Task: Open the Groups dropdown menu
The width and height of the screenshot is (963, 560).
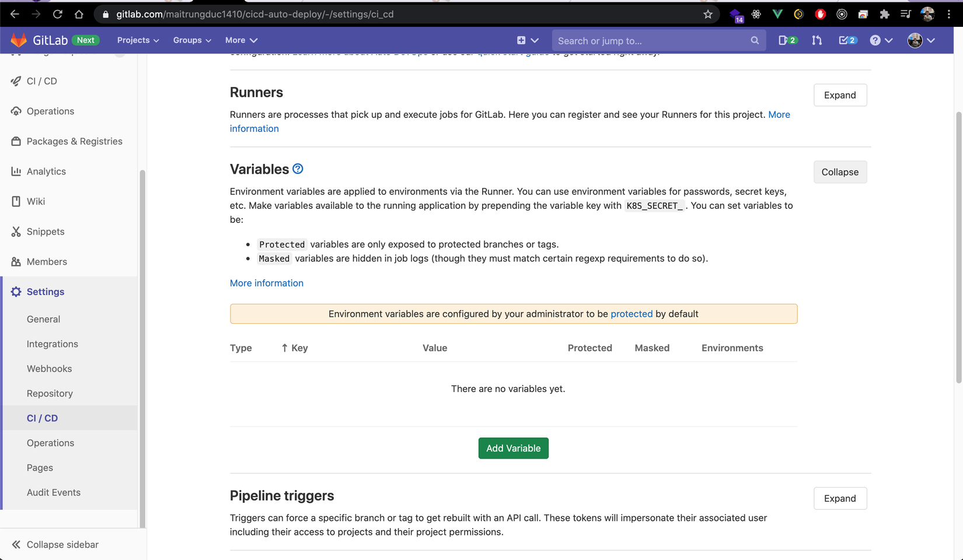Action: coord(192,40)
